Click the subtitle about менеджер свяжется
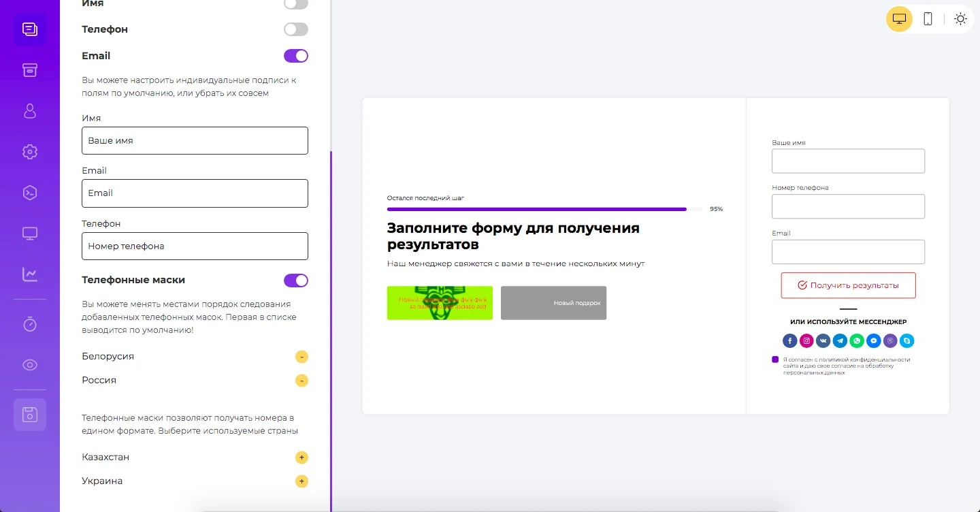 point(515,263)
